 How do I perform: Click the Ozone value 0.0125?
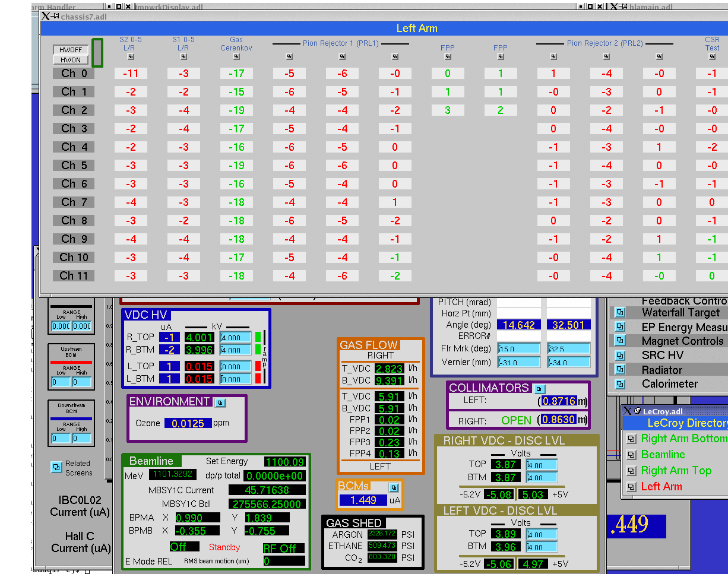tap(188, 423)
